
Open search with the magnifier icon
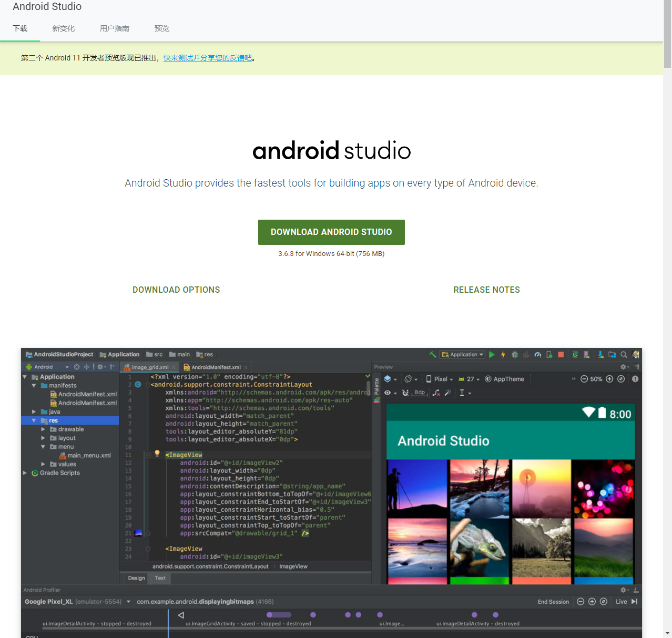point(624,355)
